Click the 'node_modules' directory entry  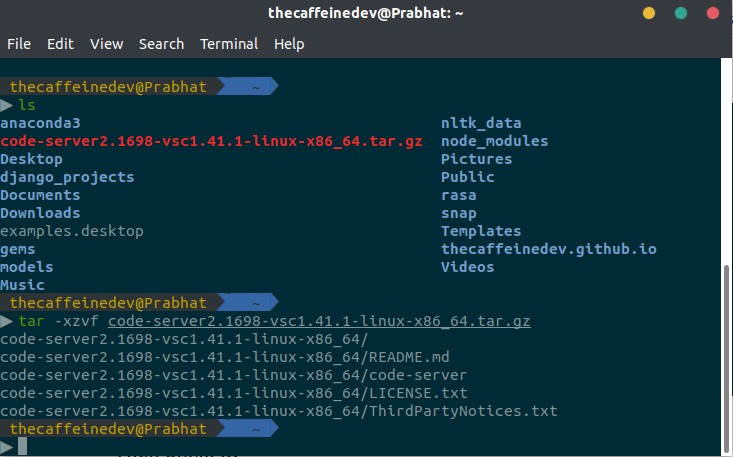point(495,141)
